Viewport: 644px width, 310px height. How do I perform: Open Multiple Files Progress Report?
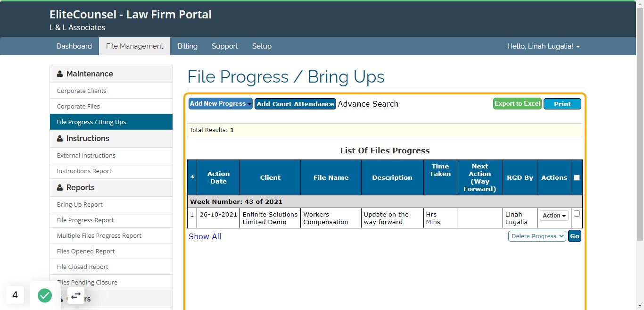(x=111, y=235)
